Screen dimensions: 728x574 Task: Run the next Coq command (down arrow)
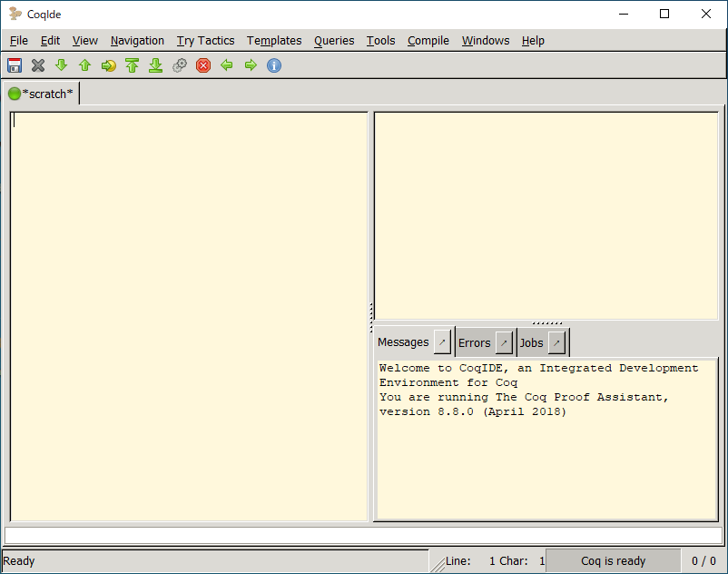61,64
